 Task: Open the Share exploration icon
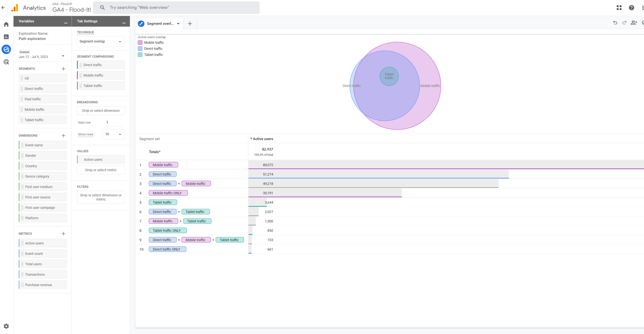tap(634, 22)
